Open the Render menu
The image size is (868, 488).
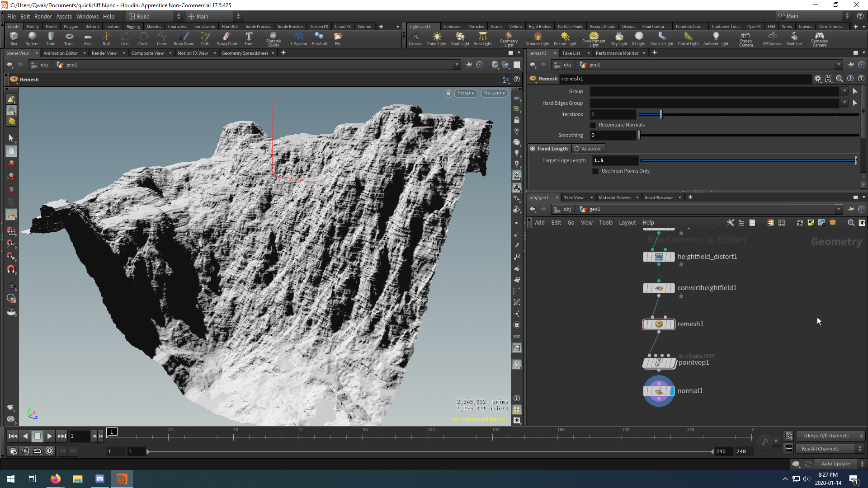pyautogui.click(x=43, y=16)
